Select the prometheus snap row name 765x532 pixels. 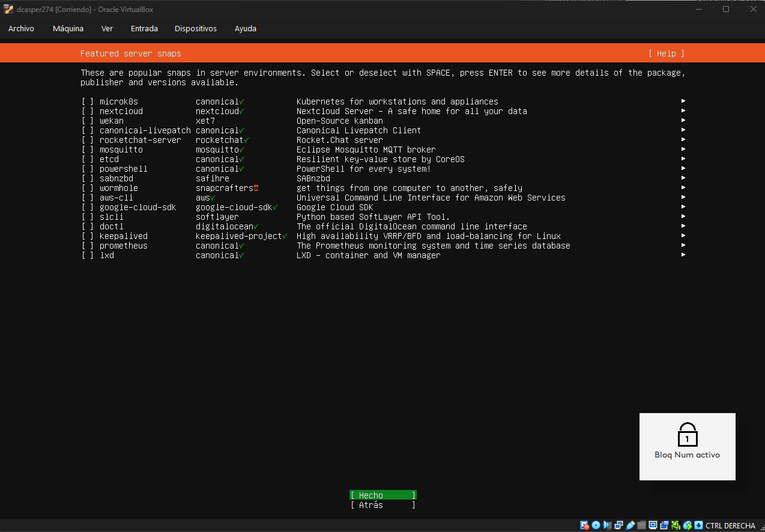click(123, 246)
